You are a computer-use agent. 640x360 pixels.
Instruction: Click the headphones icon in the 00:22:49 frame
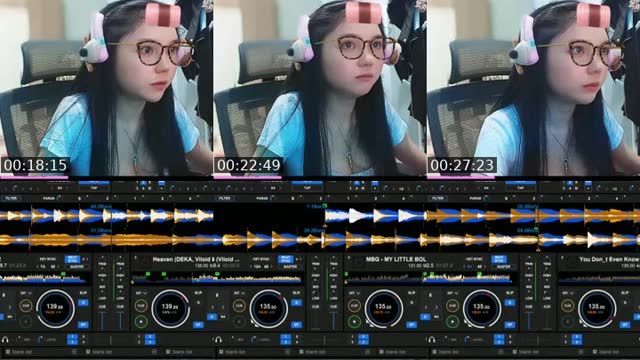[x=218, y=340]
